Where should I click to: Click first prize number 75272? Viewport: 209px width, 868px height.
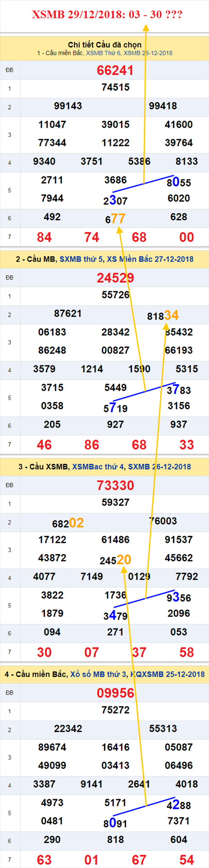(115, 710)
